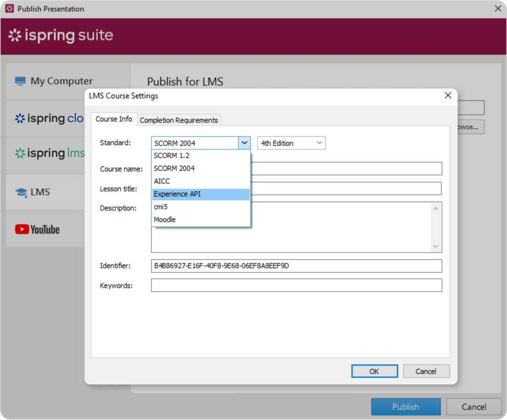Click the Description scrollbar up arrow
The height and width of the screenshot is (420, 507).
[436, 209]
